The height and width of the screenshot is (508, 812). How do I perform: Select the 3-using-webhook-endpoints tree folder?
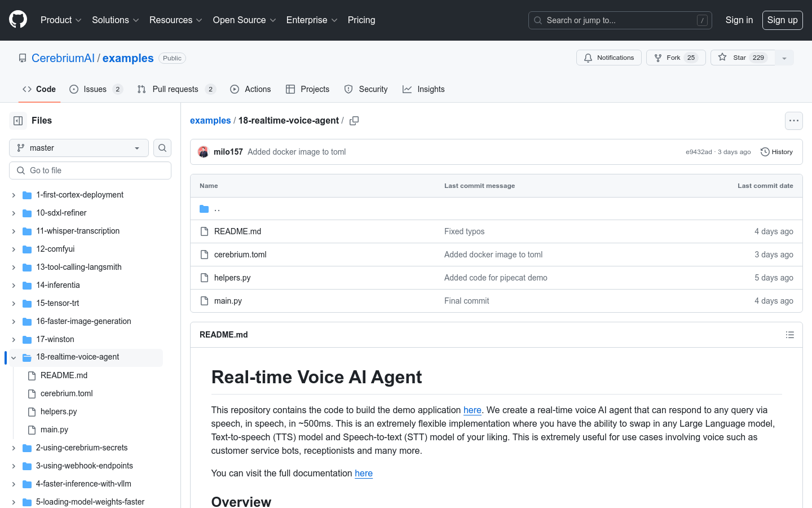pos(86,466)
